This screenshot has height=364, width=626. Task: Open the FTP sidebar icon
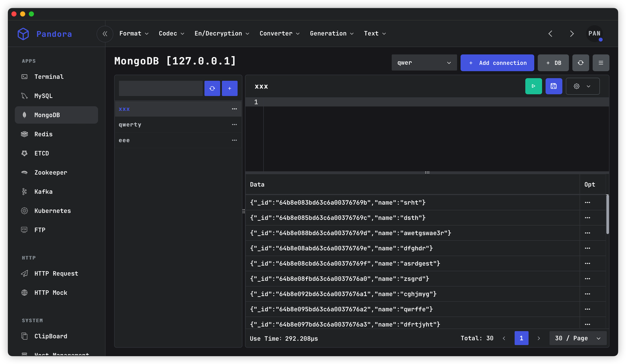(24, 230)
